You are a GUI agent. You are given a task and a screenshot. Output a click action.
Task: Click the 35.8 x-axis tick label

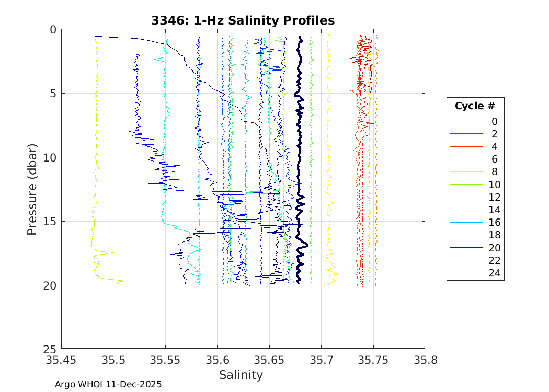(x=425, y=360)
